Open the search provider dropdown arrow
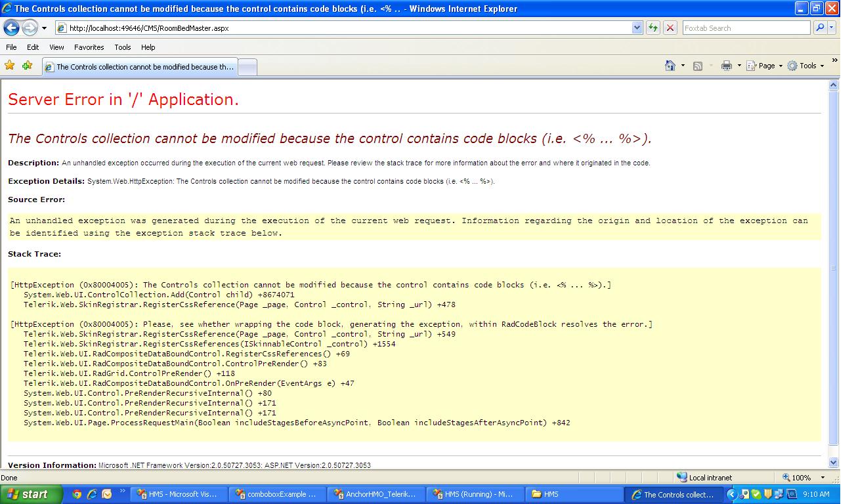Viewport: 856px width, 504px height. coord(832,28)
